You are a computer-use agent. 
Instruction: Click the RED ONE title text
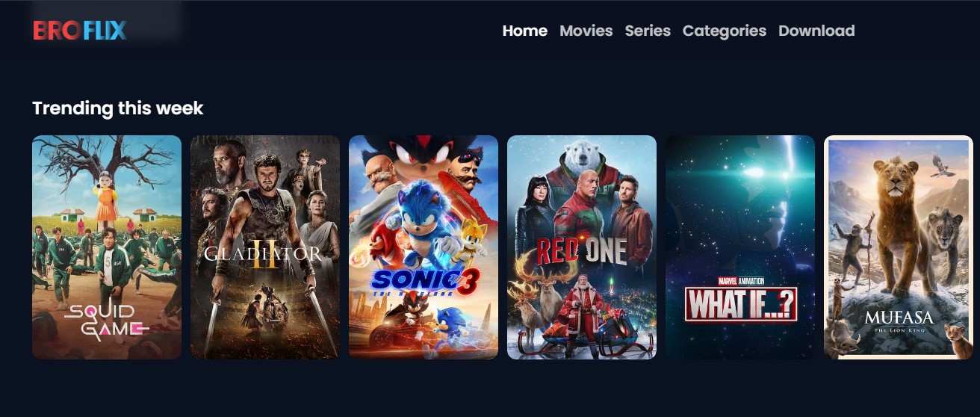coord(581,253)
